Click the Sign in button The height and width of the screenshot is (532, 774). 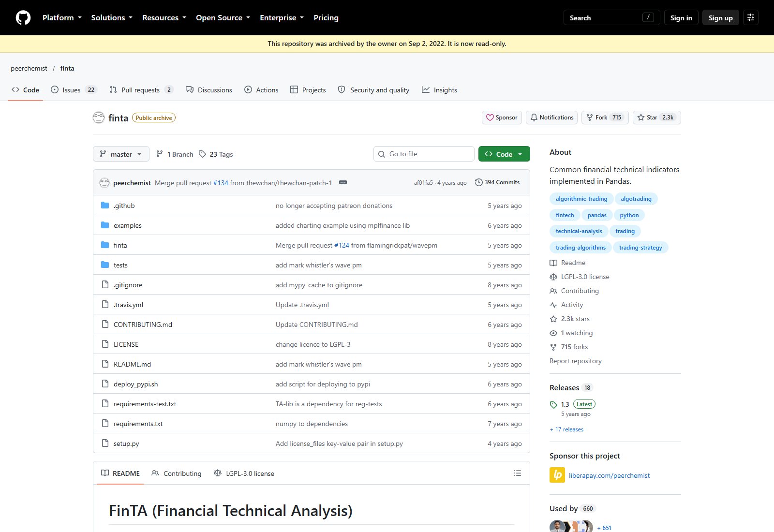[x=681, y=18]
